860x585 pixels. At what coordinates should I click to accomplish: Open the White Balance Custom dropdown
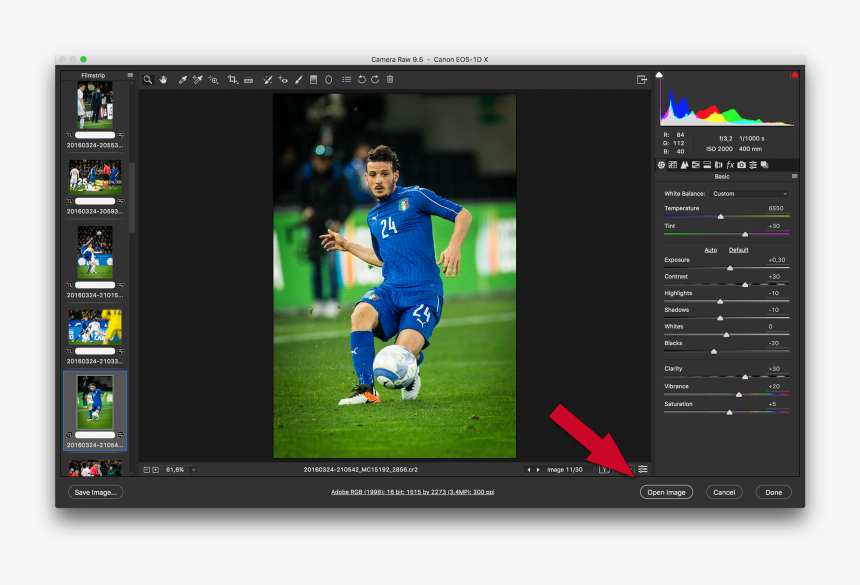[750, 194]
